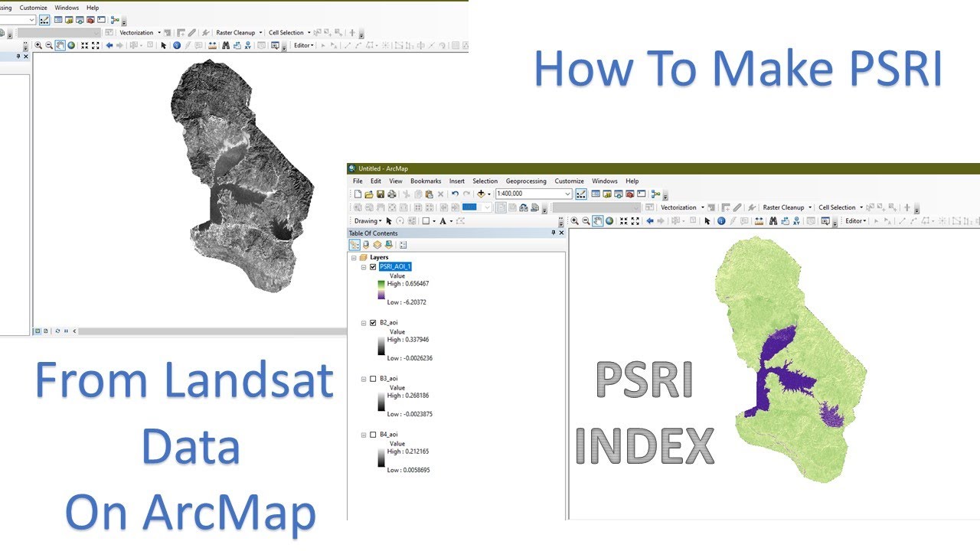Screen dimensions: 980x551
Task: Check the B4_aoi layer checkbox
Action: click(x=373, y=435)
